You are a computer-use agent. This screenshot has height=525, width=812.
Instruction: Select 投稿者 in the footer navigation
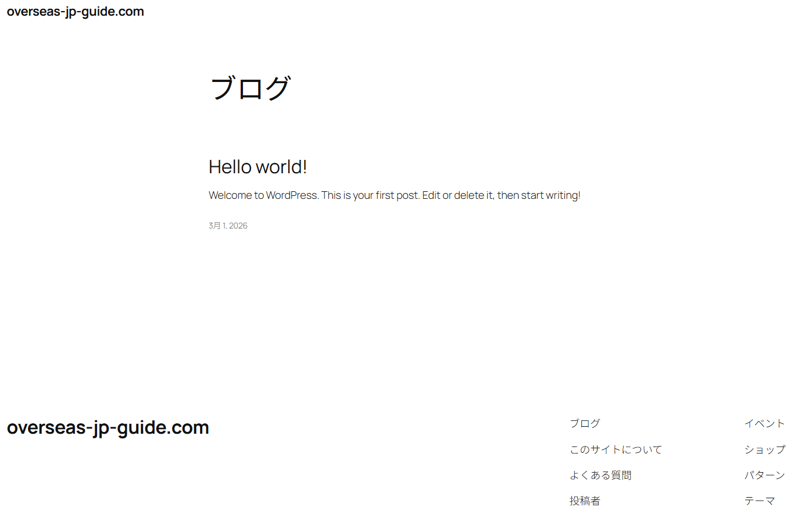pyautogui.click(x=585, y=501)
